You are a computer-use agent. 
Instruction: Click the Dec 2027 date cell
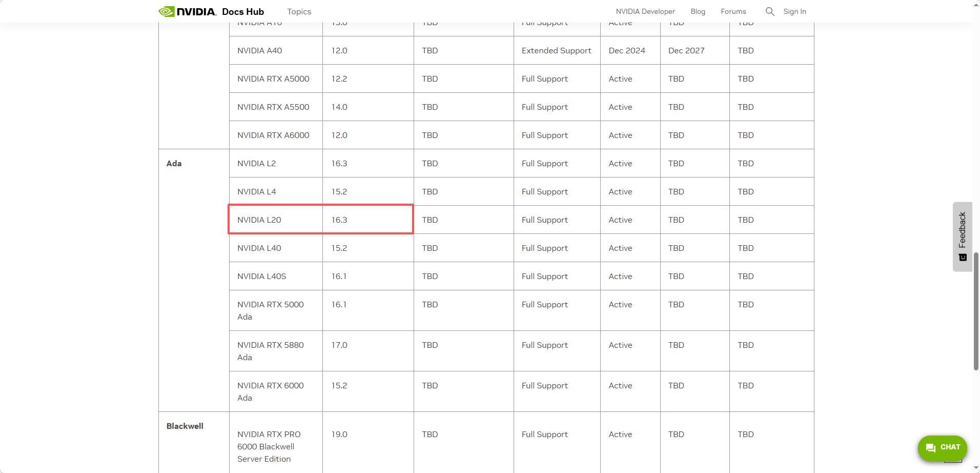click(x=686, y=50)
